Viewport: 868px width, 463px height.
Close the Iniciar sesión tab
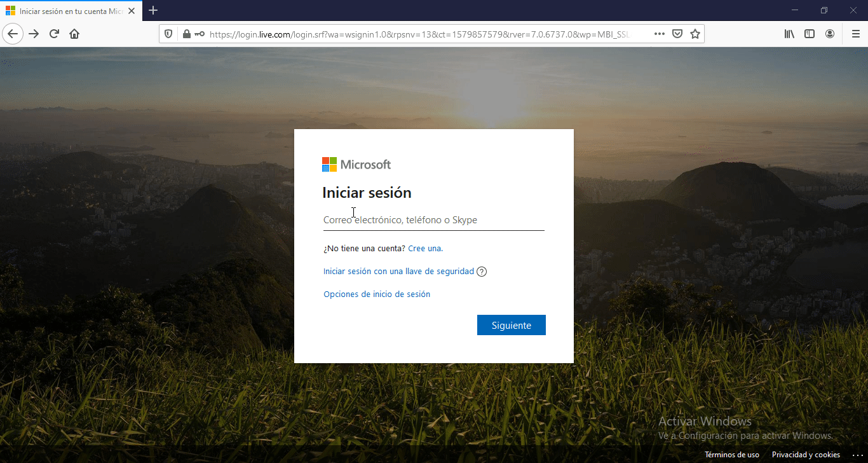(132, 11)
